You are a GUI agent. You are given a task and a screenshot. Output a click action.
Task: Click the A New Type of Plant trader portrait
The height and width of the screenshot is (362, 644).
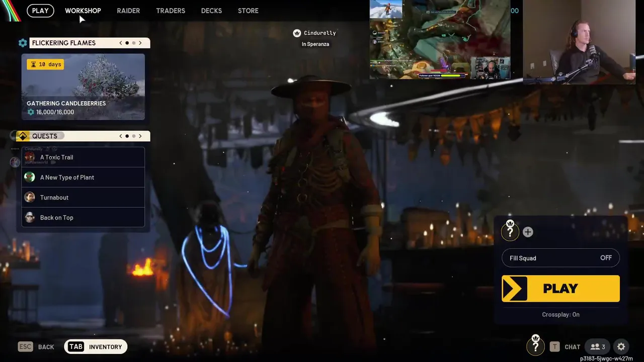coord(30,177)
